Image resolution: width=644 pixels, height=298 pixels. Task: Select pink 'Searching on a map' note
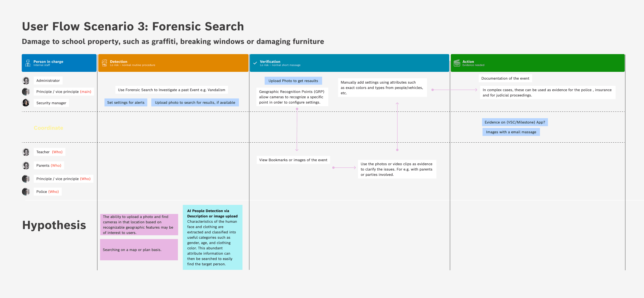coord(139,249)
